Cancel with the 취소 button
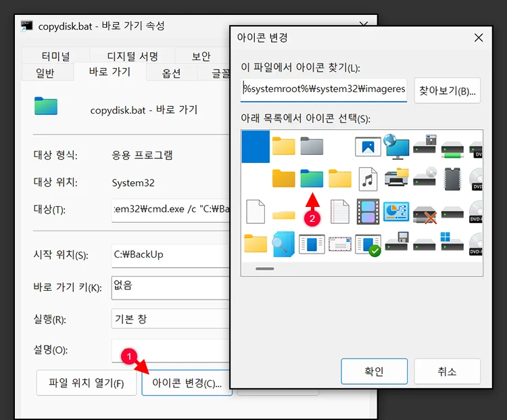507x420 pixels. coord(448,371)
